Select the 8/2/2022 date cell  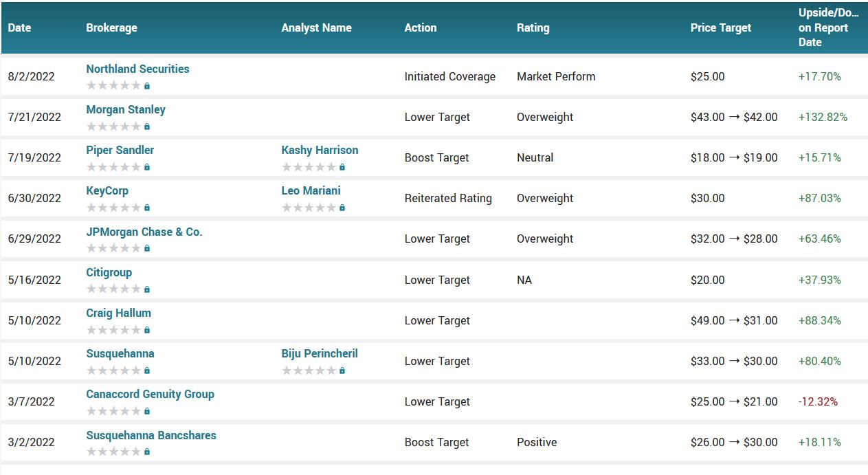32,76
